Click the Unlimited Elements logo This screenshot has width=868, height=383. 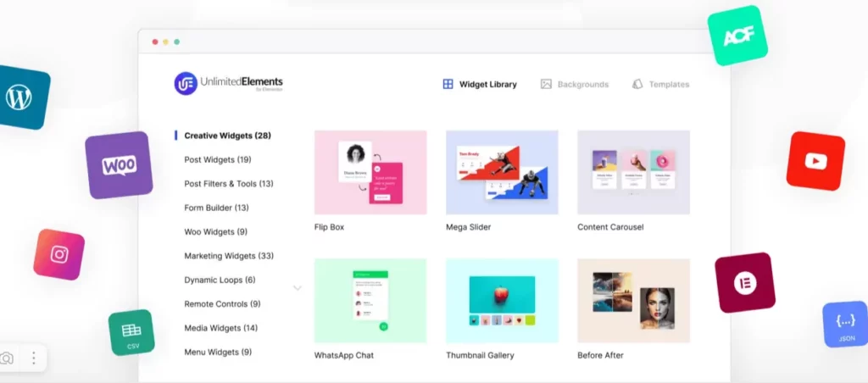[229, 84]
